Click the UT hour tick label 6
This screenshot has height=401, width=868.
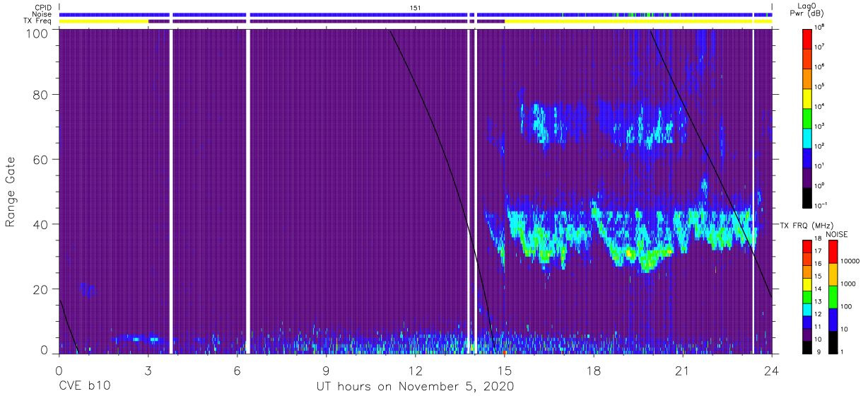[237, 369]
